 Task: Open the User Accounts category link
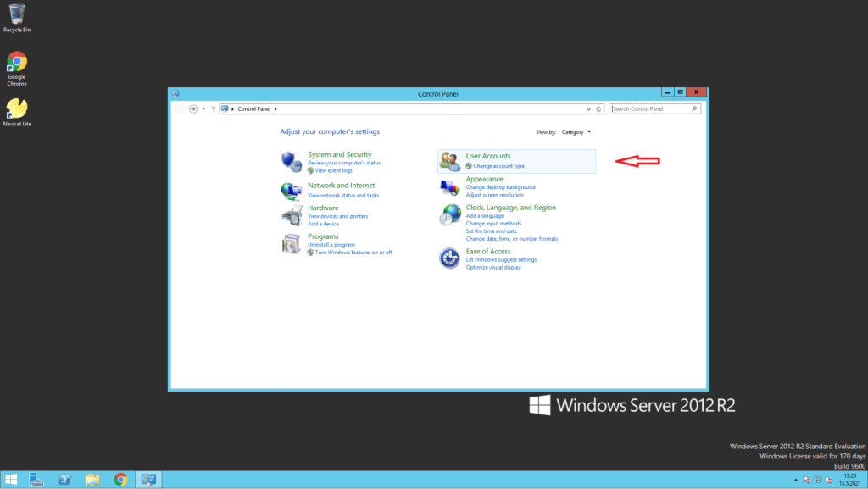point(488,156)
